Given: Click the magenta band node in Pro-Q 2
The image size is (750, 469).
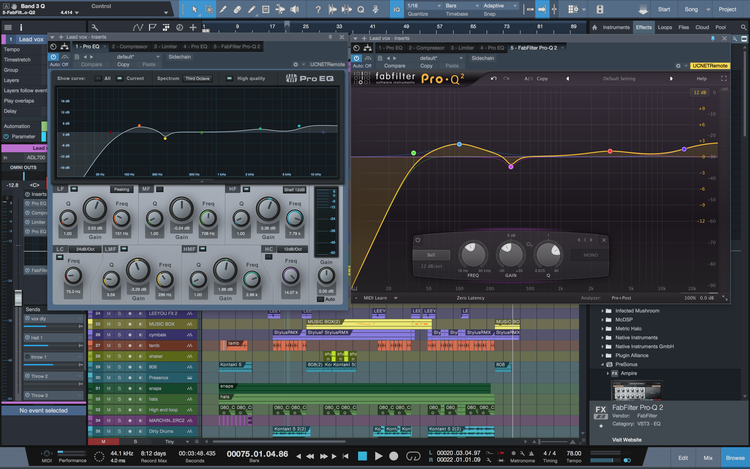Looking at the screenshot, I should coord(511,167).
